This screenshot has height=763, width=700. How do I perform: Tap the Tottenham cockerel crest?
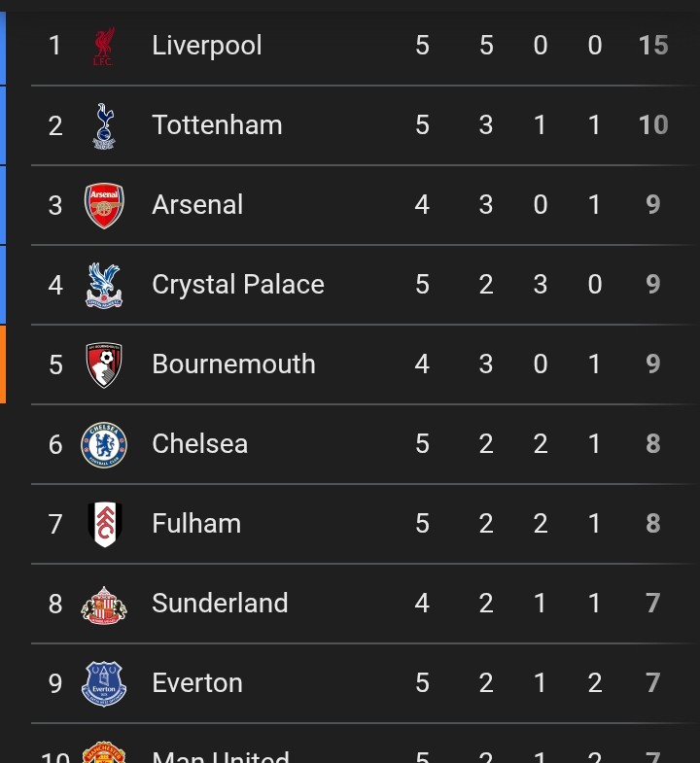104,126
